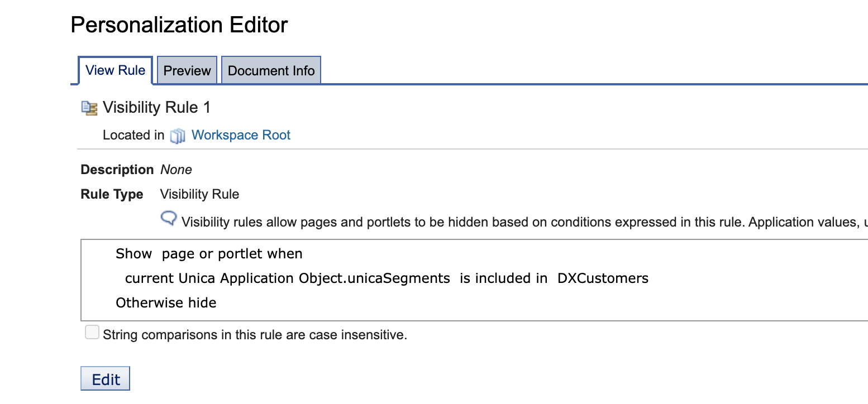Click the Otherwise hide rule line
Viewport: 868px width, 404px height.
click(x=166, y=303)
